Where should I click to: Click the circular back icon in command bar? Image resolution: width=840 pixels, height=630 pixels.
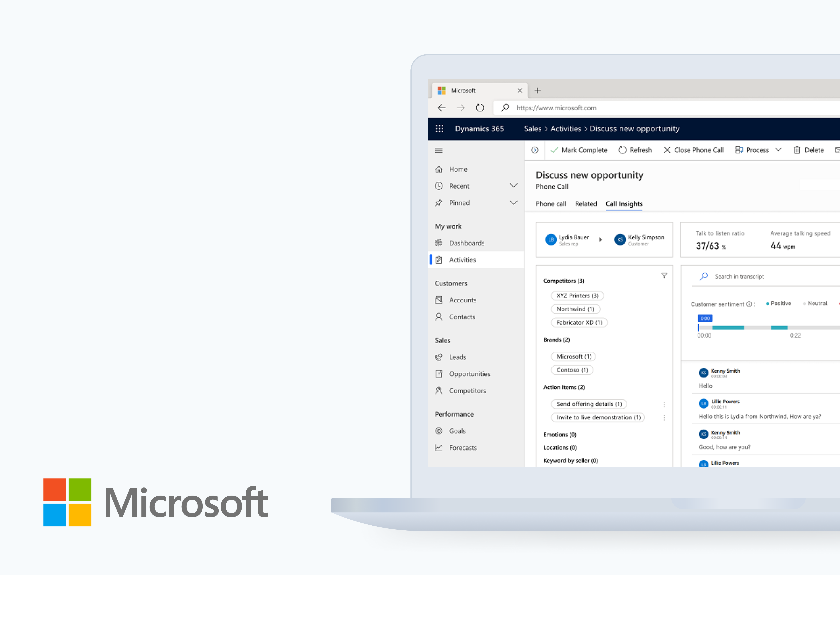coord(535,150)
